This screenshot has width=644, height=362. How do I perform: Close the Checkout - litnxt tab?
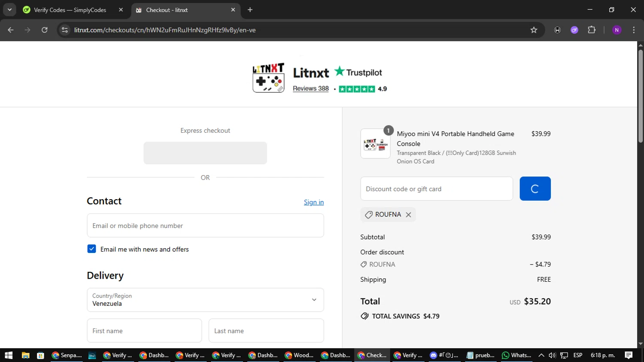(233, 10)
